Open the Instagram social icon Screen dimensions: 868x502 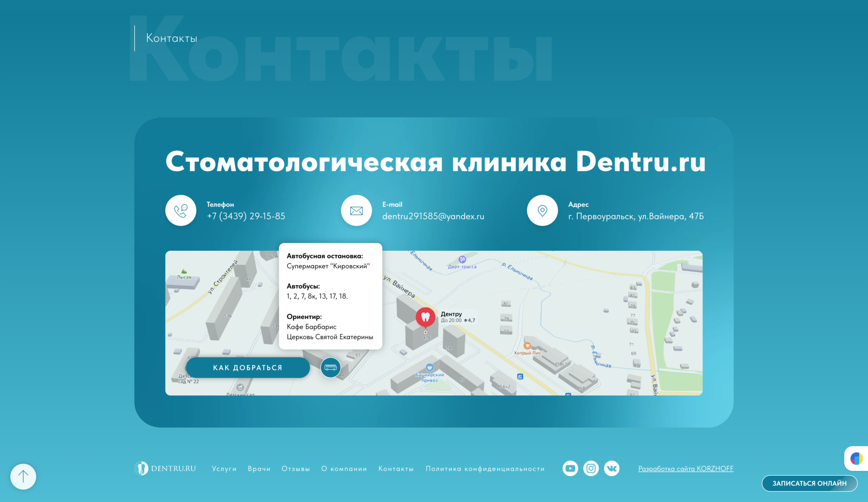(591, 468)
